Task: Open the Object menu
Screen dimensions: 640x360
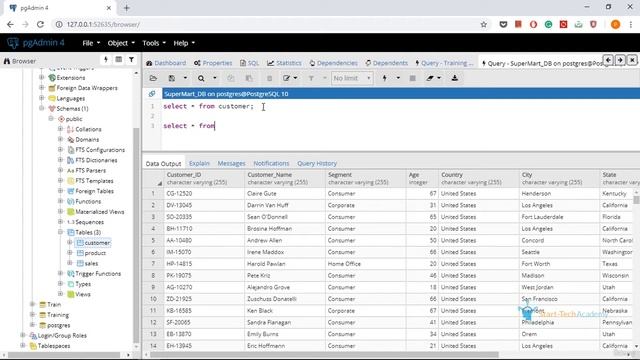Action: tap(121, 43)
